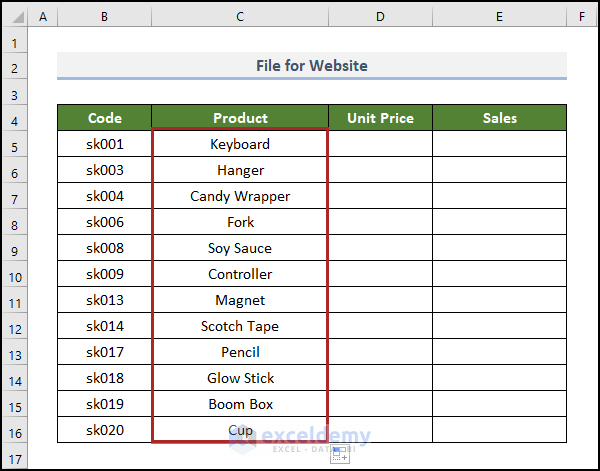Select the Candy Wrapper cell
Image resolution: width=600 pixels, height=471 pixels.
pos(240,196)
